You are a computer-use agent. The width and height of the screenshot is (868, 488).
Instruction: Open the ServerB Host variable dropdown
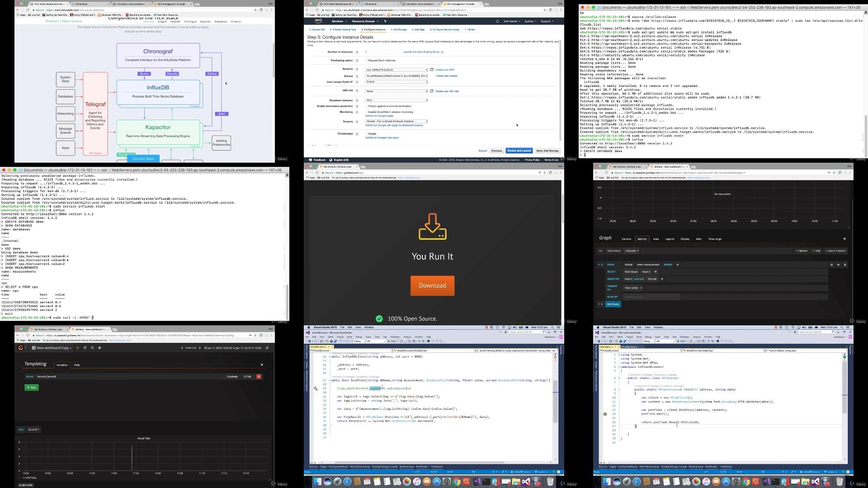pos(34,429)
